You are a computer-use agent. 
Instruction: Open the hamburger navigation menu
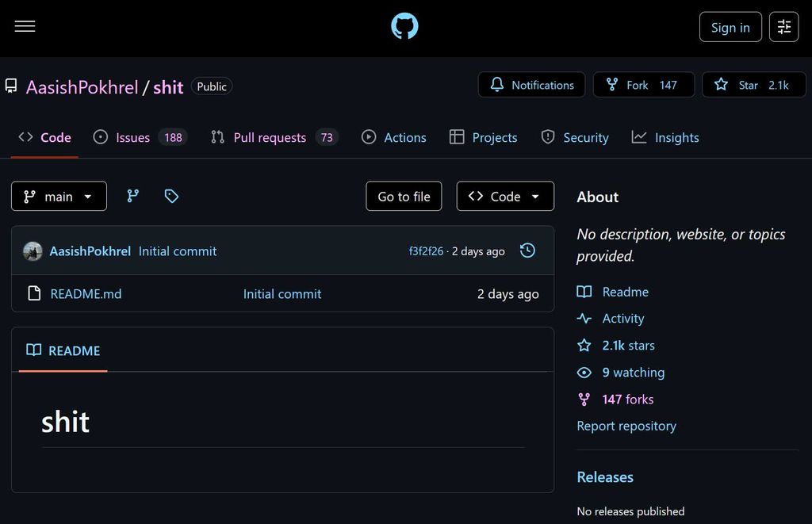pyautogui.click(x=25, y=26)
